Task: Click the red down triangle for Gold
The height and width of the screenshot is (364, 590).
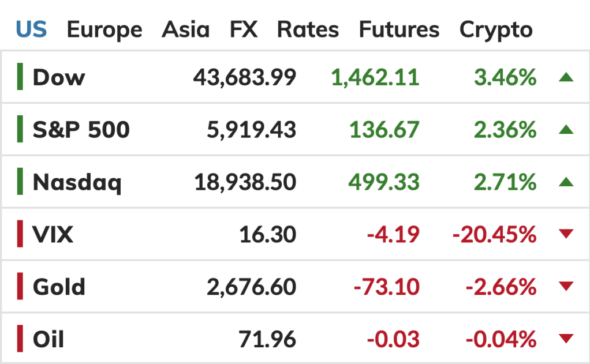Action: (x=566, y=287)
